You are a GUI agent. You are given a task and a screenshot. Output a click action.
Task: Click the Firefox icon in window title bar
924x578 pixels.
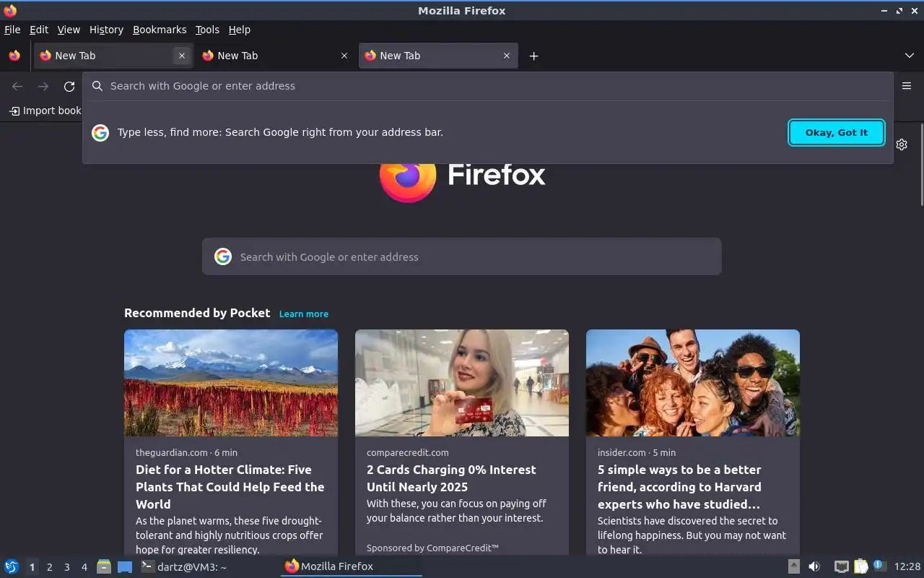tap(10, 10)
